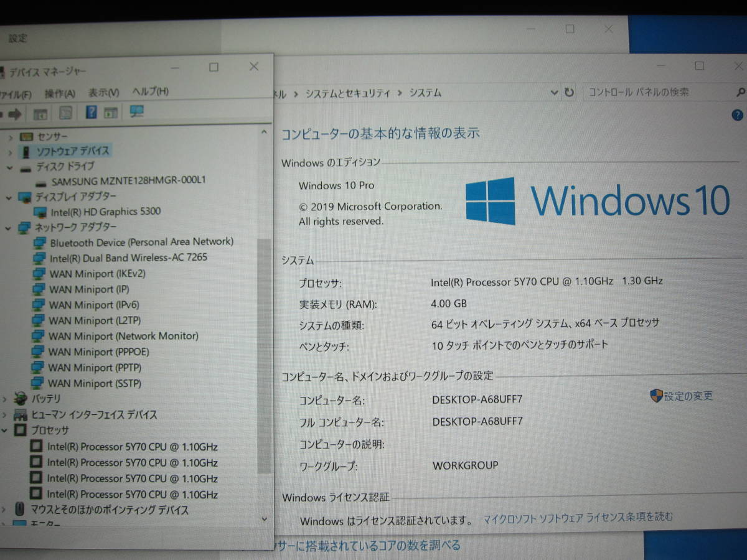Expand the マウスとそのほかのポインティング デバイス node
Viewport: 747px width, 560px height.
[4, 510]
